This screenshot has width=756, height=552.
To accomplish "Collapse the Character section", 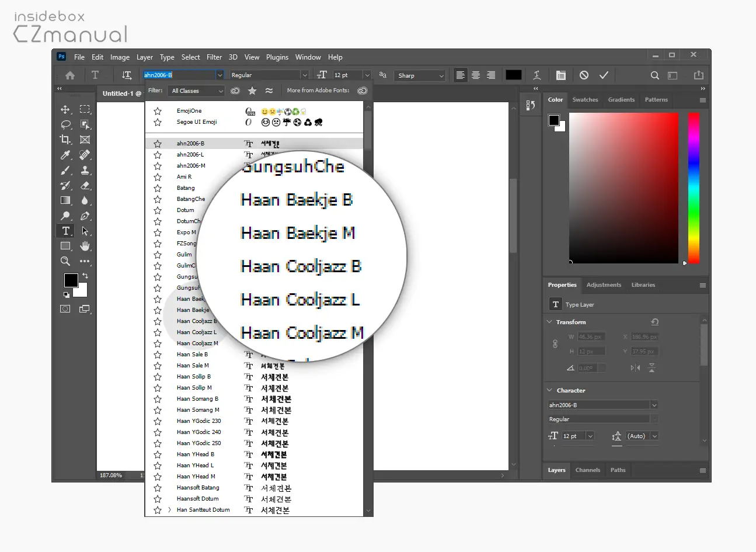I will [549, 390].
